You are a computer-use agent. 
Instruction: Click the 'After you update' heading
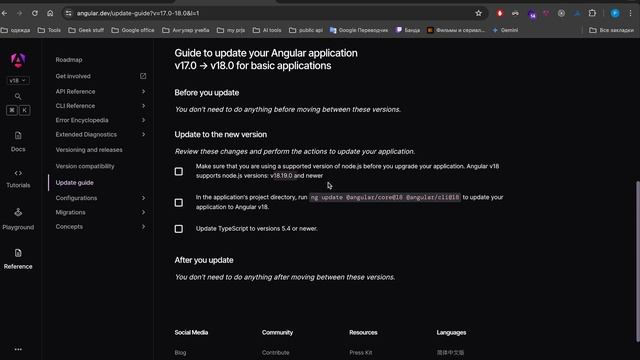pos(204,260)
